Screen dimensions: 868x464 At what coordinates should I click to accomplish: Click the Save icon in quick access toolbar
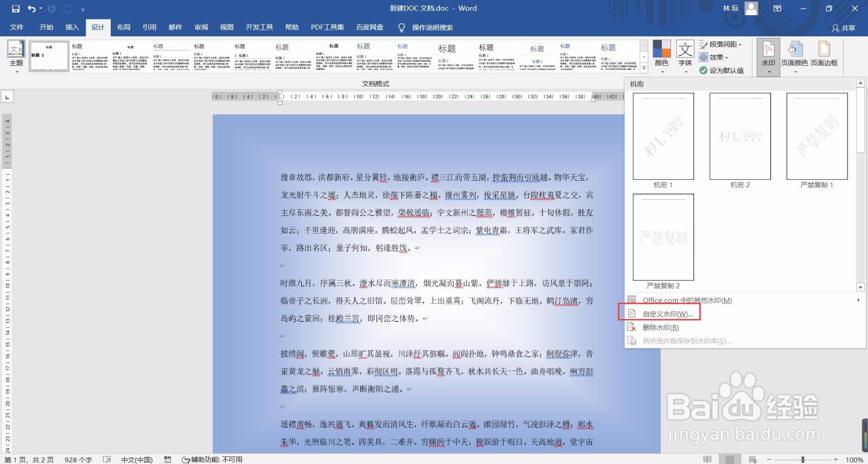pos(16,9)
